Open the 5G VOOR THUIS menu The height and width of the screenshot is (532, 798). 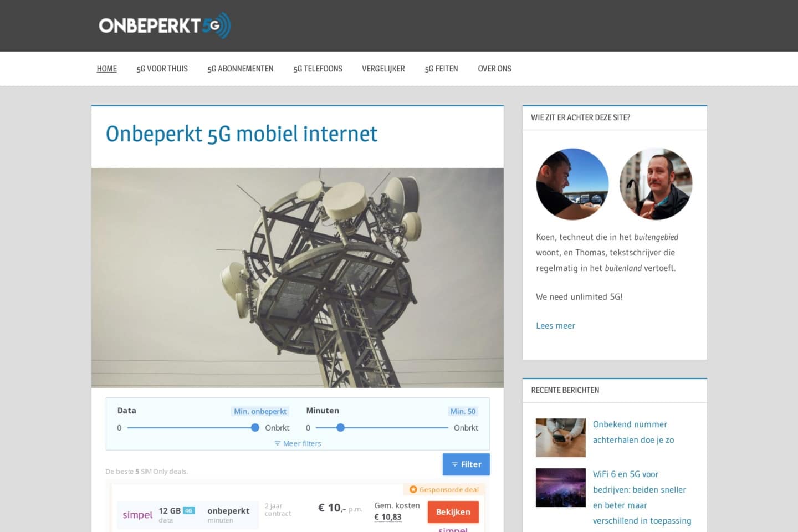(162, 69)
